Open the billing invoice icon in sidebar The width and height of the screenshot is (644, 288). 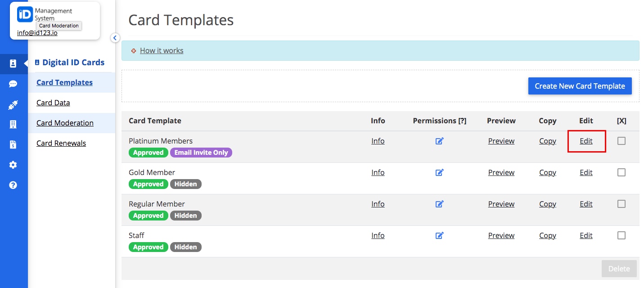tap(14, 144)
